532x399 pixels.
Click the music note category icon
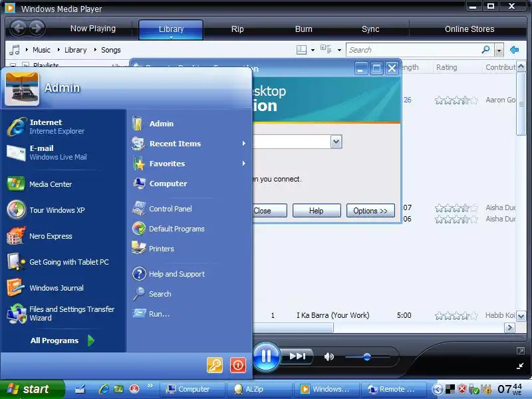click(x=15, y=50)
